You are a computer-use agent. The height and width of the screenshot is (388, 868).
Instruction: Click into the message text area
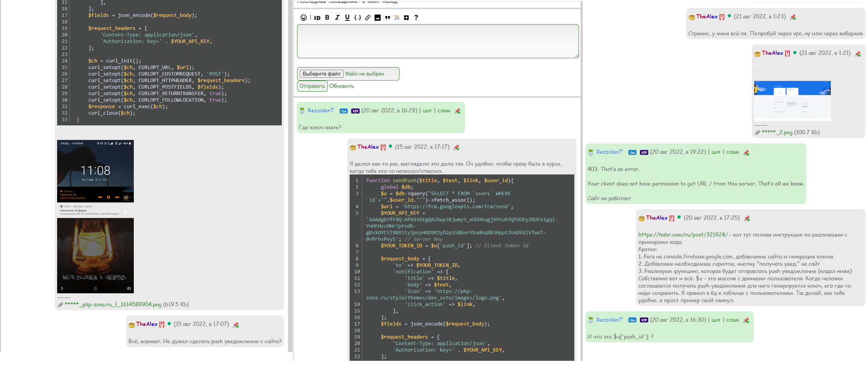click(437, 41)
